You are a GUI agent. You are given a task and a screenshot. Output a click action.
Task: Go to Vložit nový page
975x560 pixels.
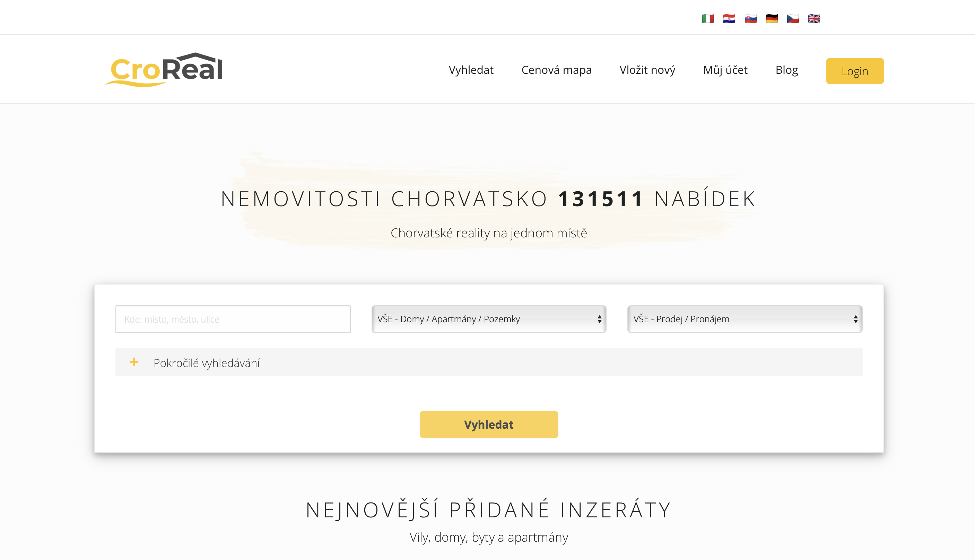click(647, 70)
